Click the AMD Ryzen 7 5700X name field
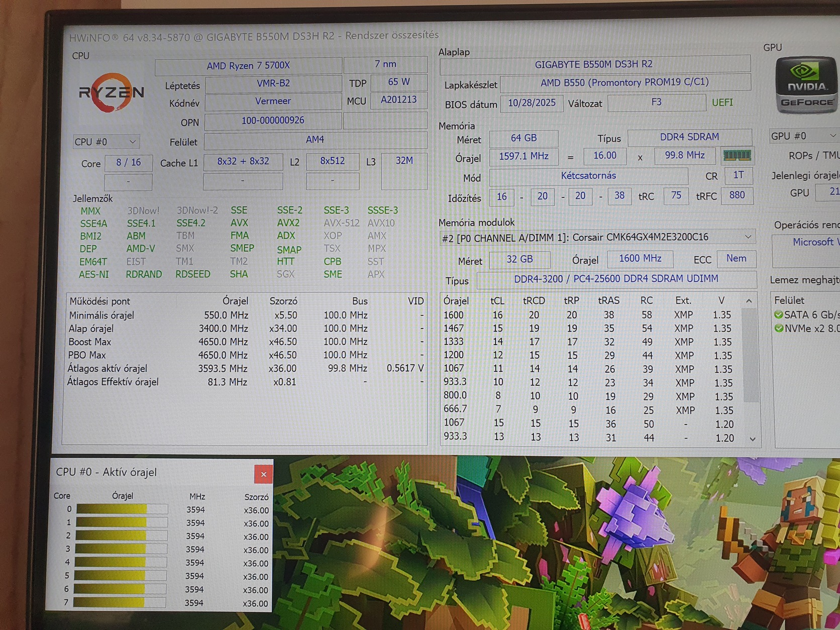The height and width of the screenshot is (630, 840). [x=248, y=66]
